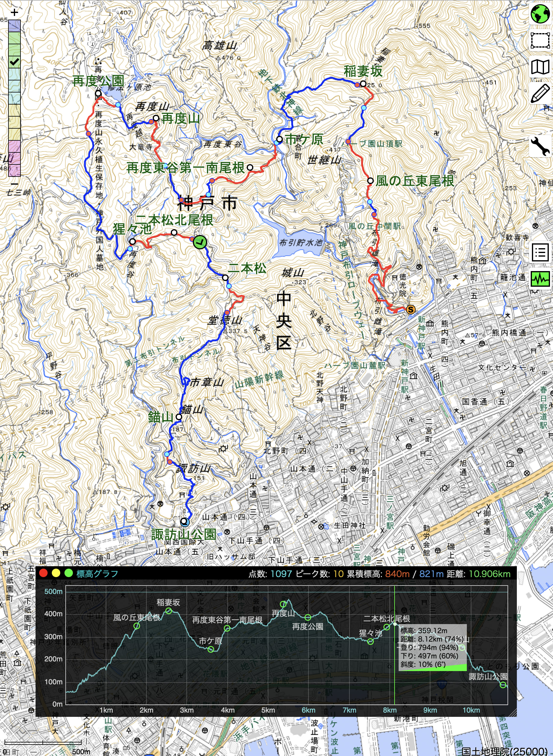
Task: Open the waypoint list icon
Action: pyautogui.click(x=540, y=252)
